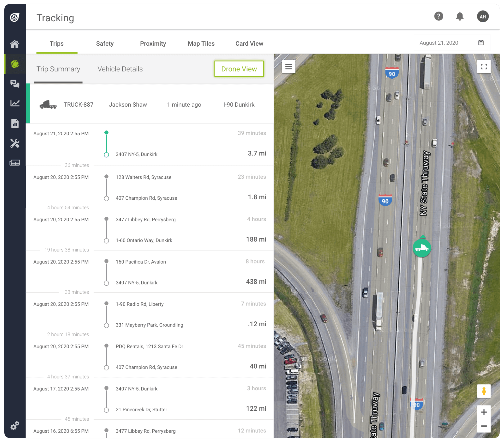Click the August 21, 2020 date field
504x442 pixels.
(x=452, y=43)
